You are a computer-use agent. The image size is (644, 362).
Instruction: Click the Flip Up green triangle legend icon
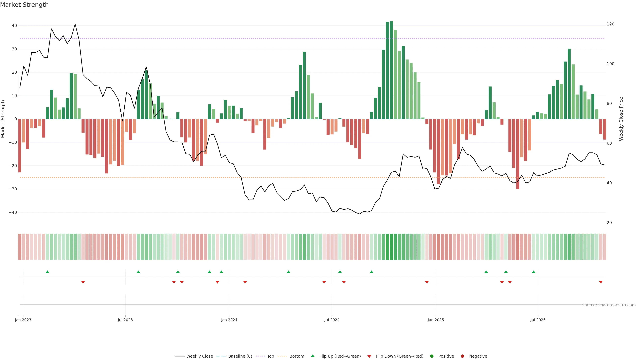click(312, 356)
